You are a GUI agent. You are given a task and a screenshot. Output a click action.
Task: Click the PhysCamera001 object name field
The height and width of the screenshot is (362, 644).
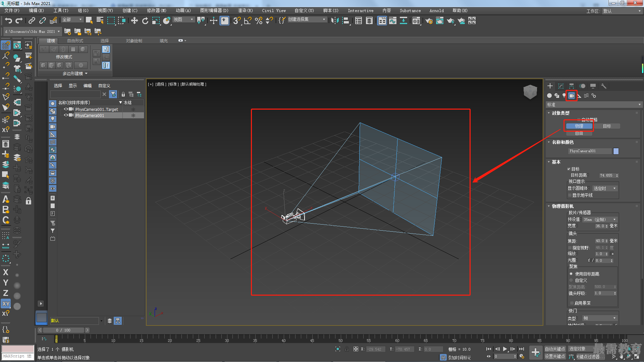click(590, 151)
